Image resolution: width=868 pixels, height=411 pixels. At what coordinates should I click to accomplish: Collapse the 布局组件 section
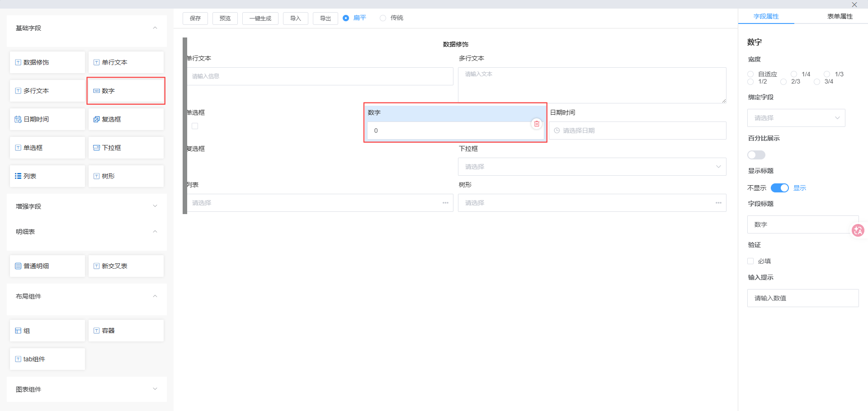click(x=155, y=296)
